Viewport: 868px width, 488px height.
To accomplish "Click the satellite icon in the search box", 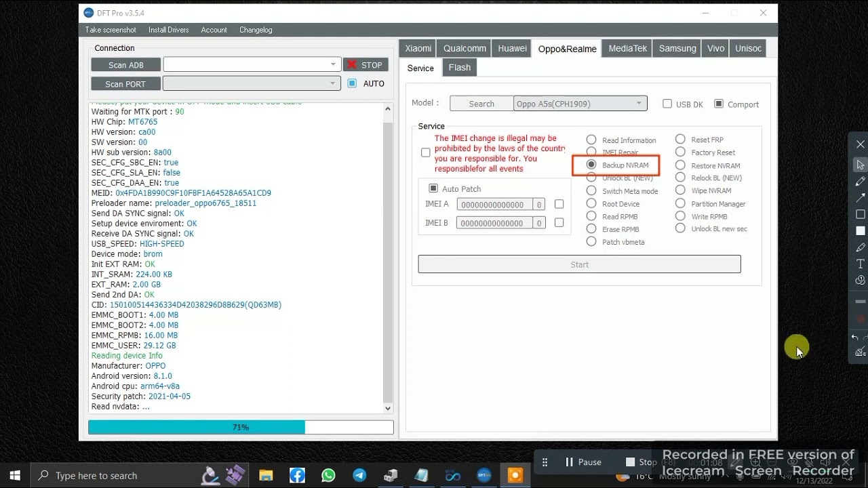I will pyautogui.click(x=235, y=474).
